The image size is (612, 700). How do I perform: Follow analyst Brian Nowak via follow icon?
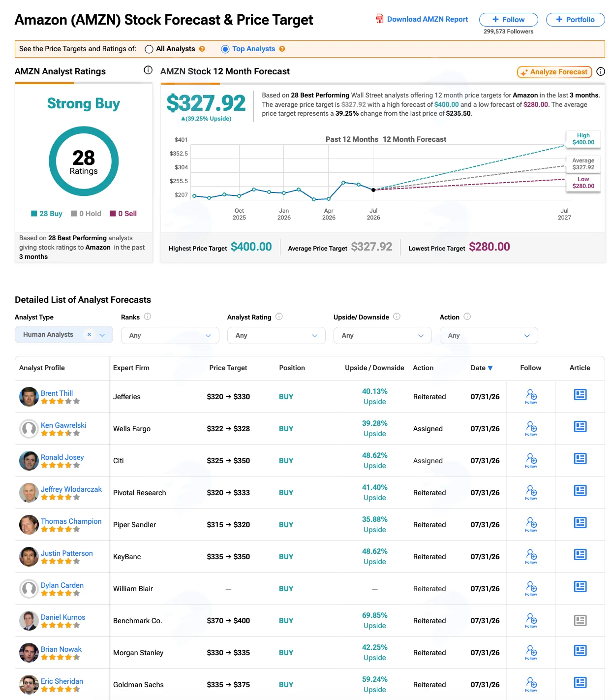pyautogui.click(x=531, y=652)
